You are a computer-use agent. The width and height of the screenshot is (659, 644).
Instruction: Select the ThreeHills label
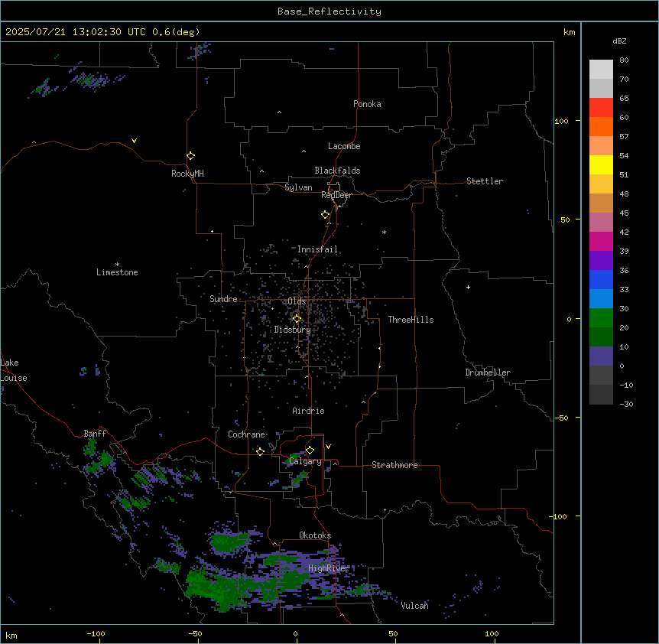pyautogui.click(x=411, y=320)
